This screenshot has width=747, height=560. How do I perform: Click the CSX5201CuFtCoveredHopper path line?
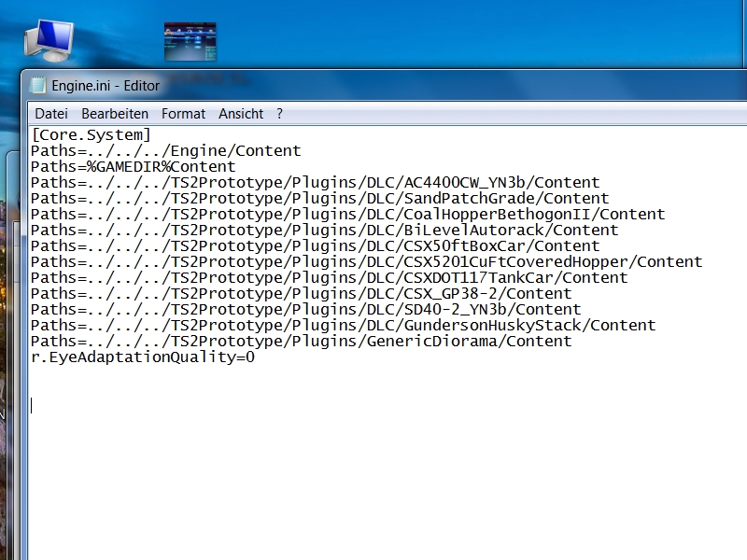coord(367,262)
